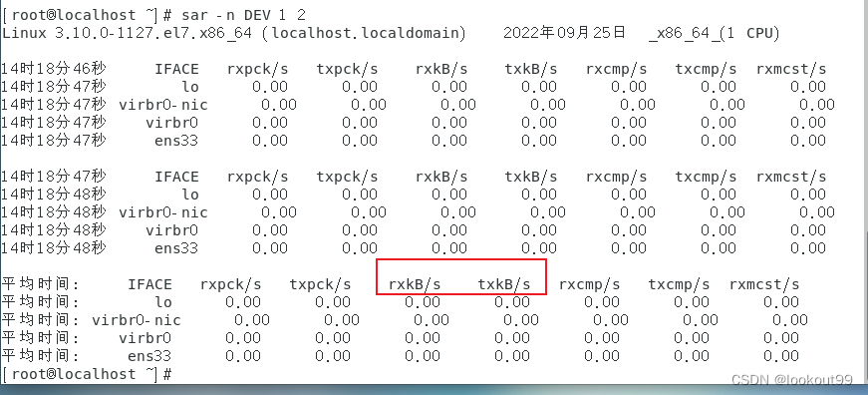868x395 pixels.
Task: Click the 平均时间 lo rxkB/s value
Action: tap(423, 302)
